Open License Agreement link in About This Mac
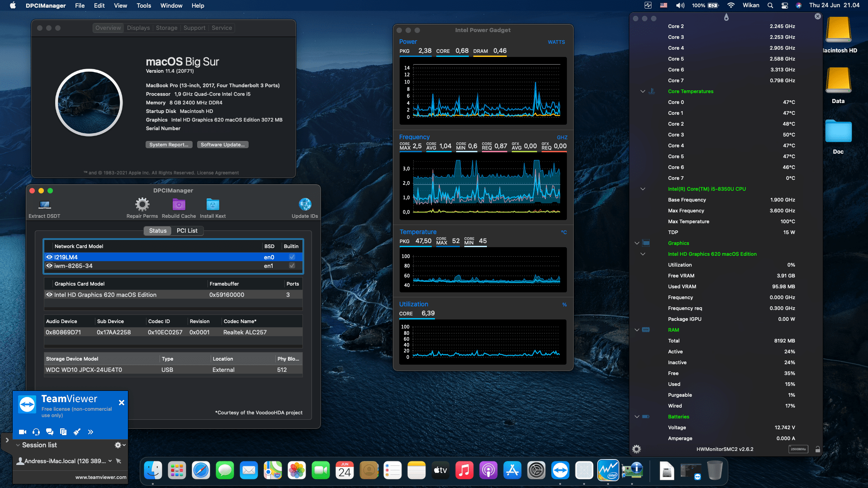868x488 pixels. click(218, 173)
